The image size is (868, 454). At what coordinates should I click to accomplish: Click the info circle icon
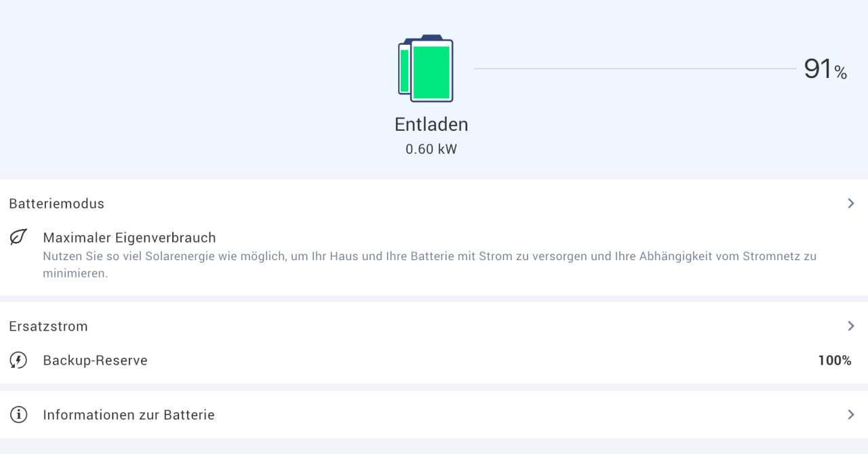[18, 415]
